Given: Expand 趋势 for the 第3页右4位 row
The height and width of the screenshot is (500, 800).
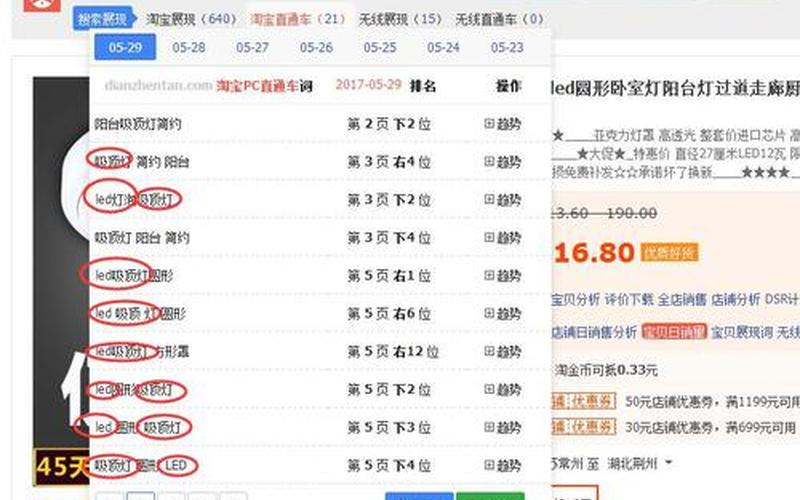Looking at the screenshot, I should tap(503, 162).
